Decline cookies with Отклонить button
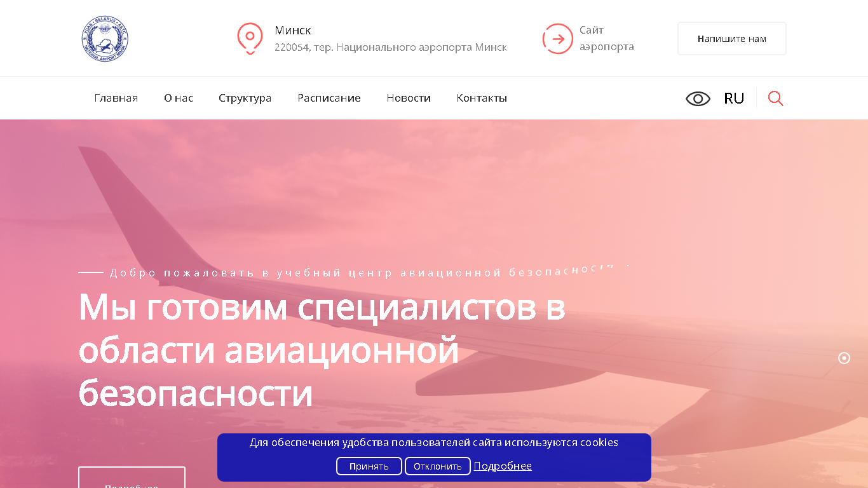 pyautogui.click(x=438, y=466)
